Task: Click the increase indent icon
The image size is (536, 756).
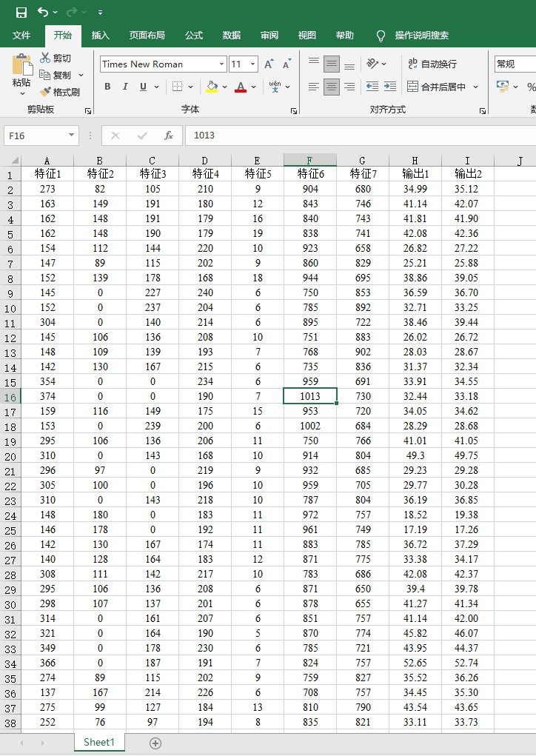Action: tap(390, 87)
